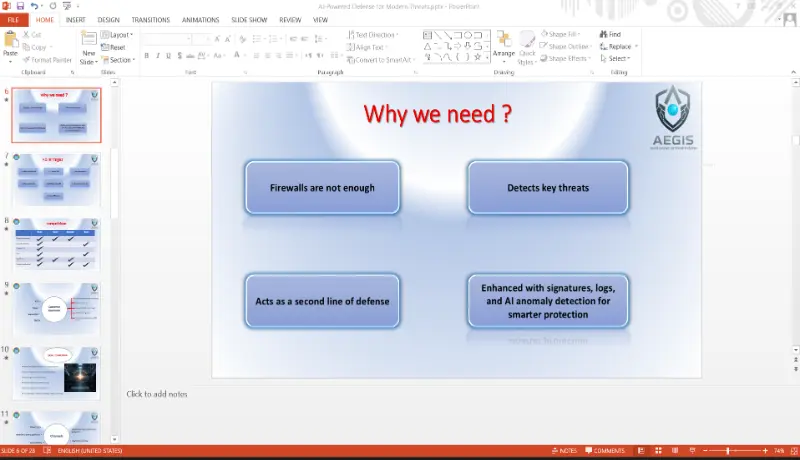800x460 pixels.
Task: Open the font size combo box
Action: tap(201, 39)
